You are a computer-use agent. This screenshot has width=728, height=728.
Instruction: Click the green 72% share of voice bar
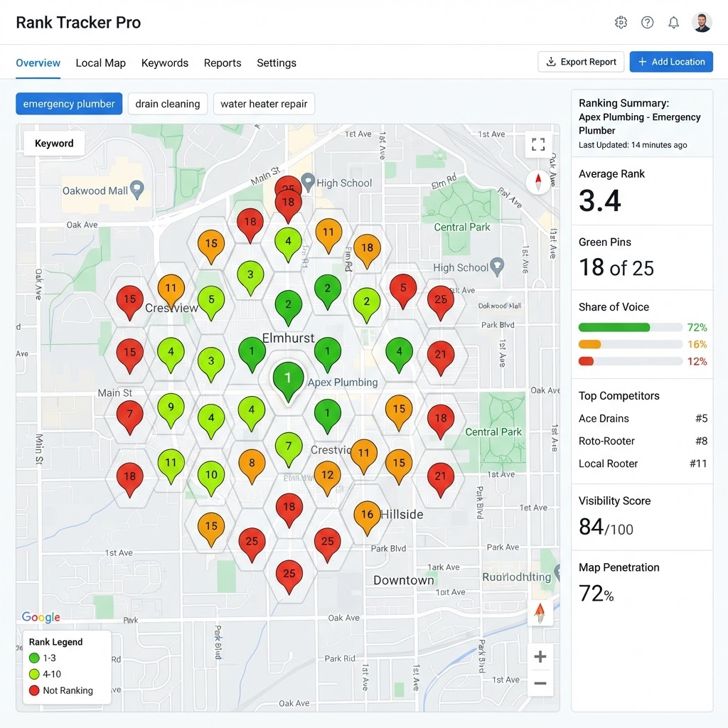[631, 327]
